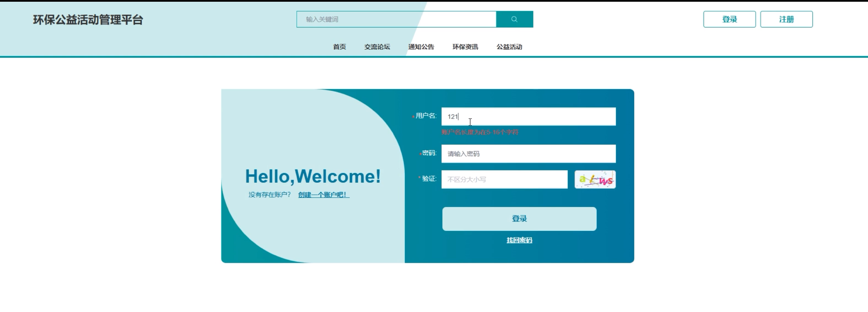Open the 通知公告 menu item
This screenshot has width=868, height=312.
point(421,47)
